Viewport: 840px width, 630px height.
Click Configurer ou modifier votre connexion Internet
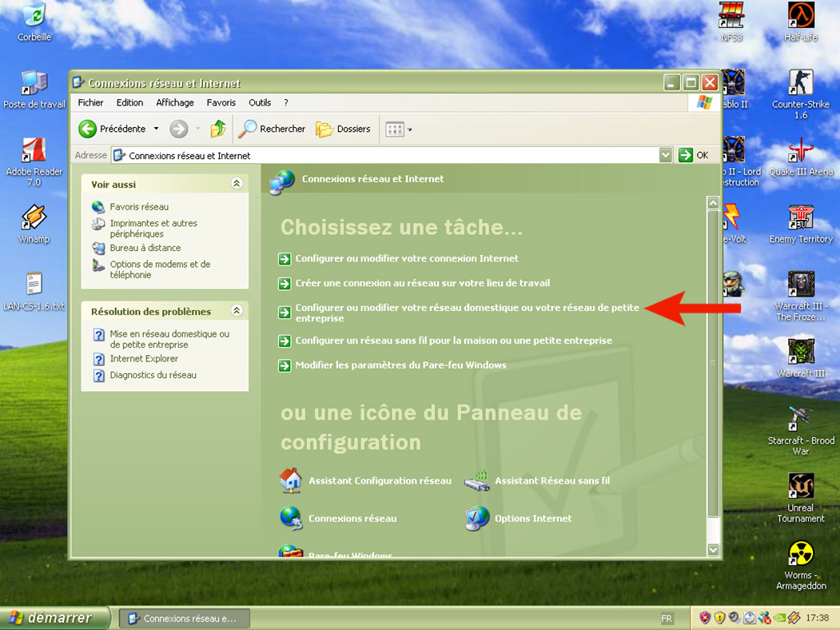[407, 258]
